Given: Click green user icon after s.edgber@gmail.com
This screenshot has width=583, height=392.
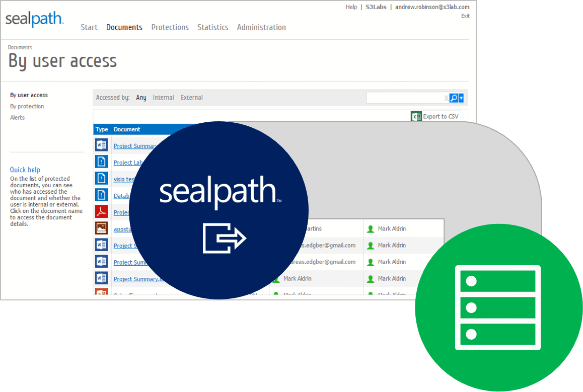Looking at the screenshot, I should [x=371, y=246].
